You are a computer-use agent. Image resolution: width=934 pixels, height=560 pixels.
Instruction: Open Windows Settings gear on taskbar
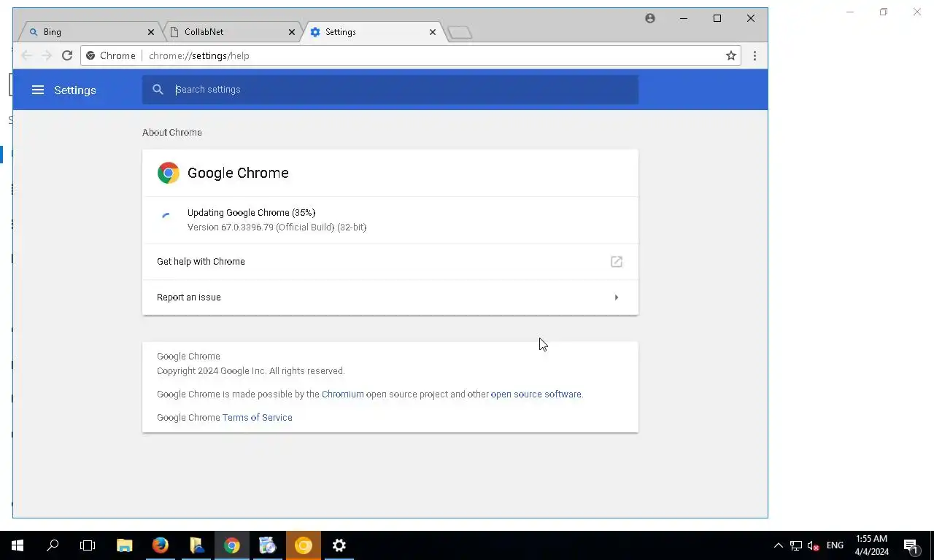pos(339,545)
